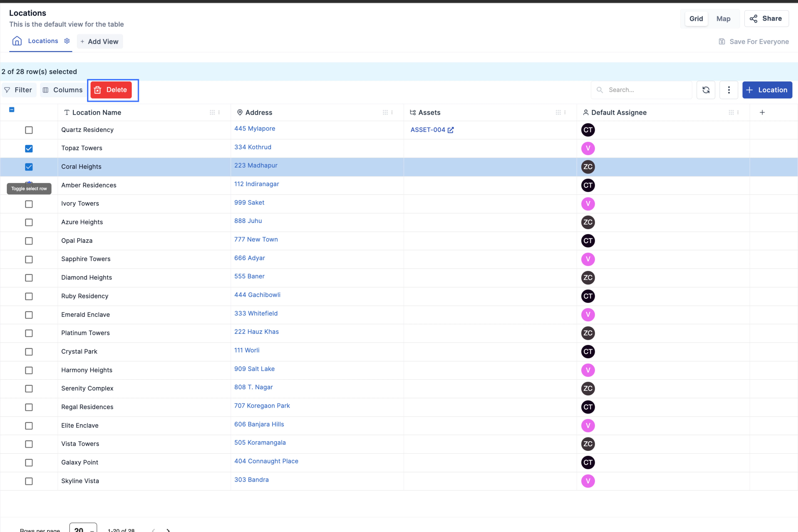Click Location Name column drag handle
Screen dimensions: 798x532
(x=212, y=112)
